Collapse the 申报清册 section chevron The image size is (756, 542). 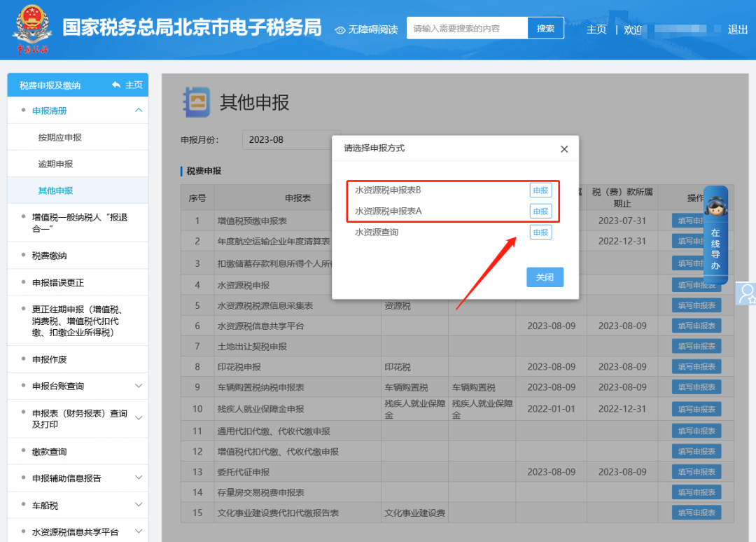click(x=139, y=110)
